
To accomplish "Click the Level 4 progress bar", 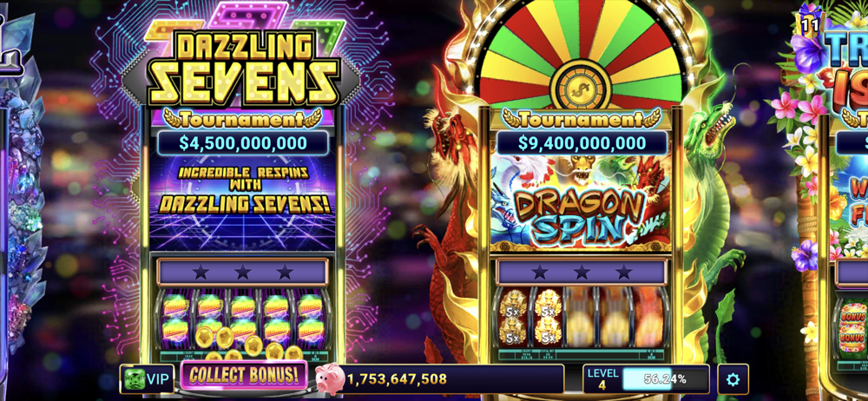I will 646,379.
